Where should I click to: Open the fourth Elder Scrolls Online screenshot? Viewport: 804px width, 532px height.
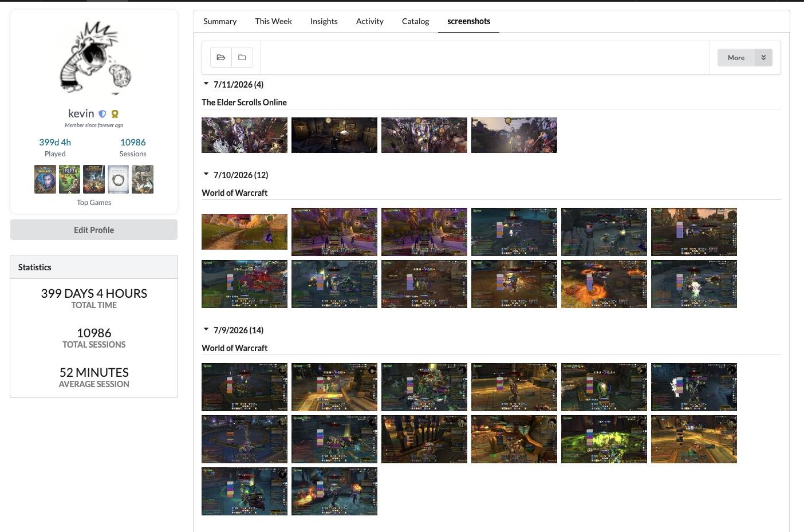[514, 135]
